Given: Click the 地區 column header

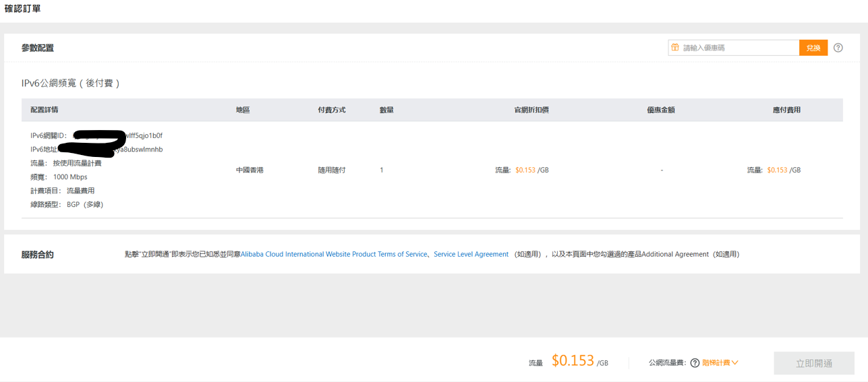Looking at the screenshot, I should (243, 110).
